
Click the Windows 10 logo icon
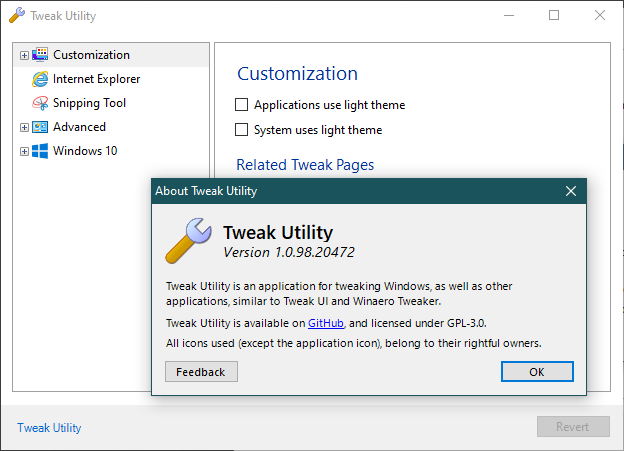point(40,151)
